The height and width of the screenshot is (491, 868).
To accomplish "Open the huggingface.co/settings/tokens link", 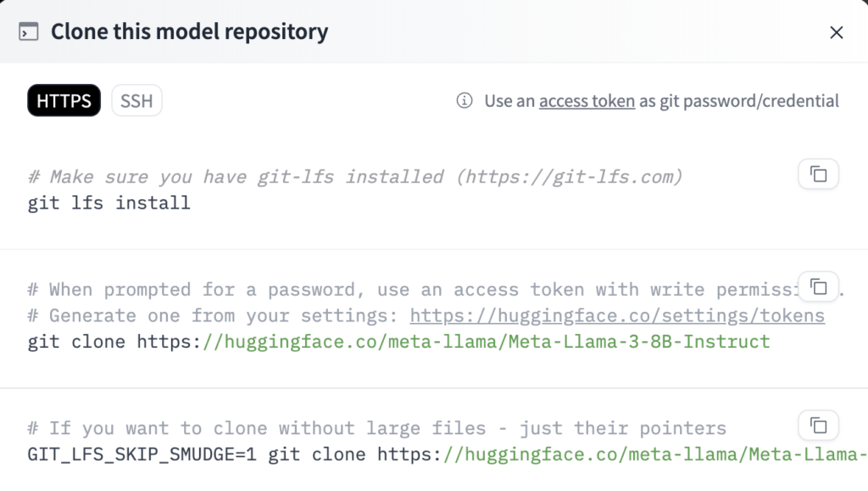I will (x=617, y=315).
